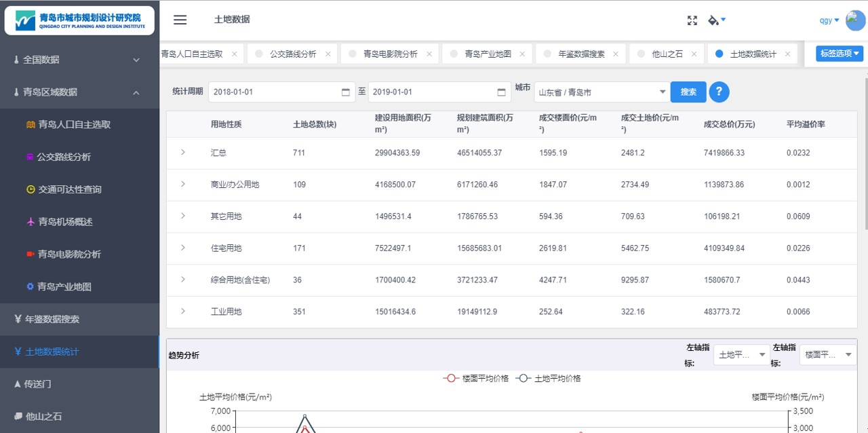868x433 pixels.
Task: Close the 青岛电影院分析 tab
Action: pos(430,54)
